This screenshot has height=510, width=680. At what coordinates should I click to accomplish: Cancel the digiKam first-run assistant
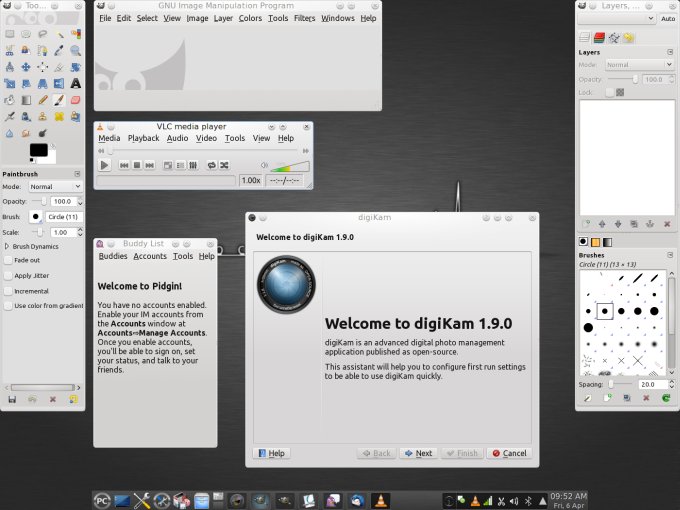[508, 453]
